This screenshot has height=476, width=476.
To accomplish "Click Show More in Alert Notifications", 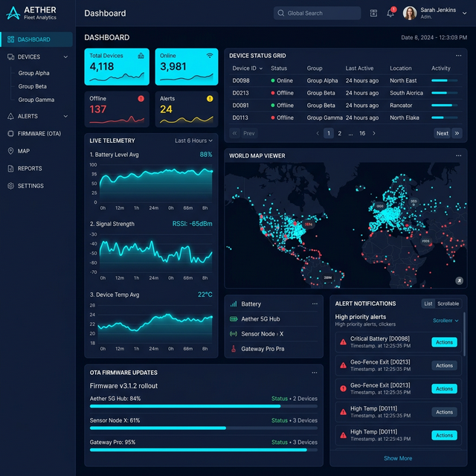I will [x=398, y=458].
